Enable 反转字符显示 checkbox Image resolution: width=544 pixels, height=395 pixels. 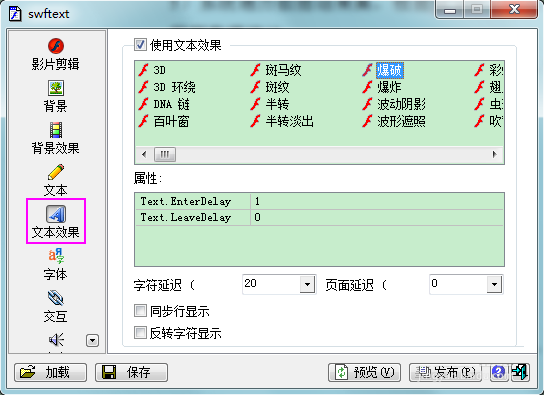(x=141, y=333)
